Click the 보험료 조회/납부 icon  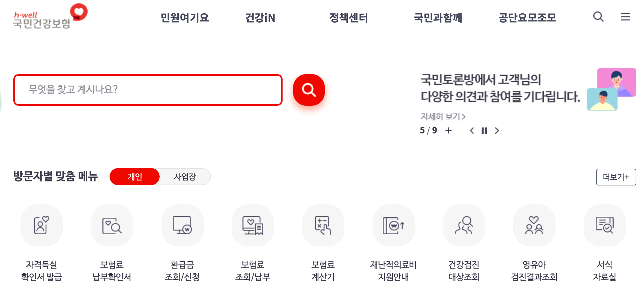pyautogui.click(x=253, y=225)
